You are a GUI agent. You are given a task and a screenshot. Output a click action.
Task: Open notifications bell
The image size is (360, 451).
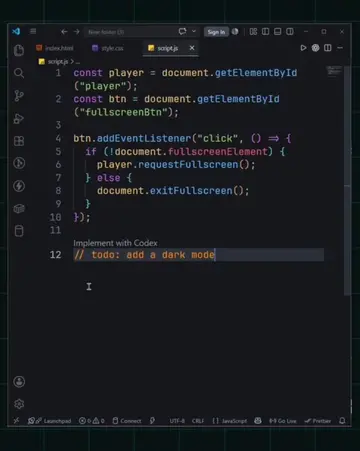click(x=342, y=421)
